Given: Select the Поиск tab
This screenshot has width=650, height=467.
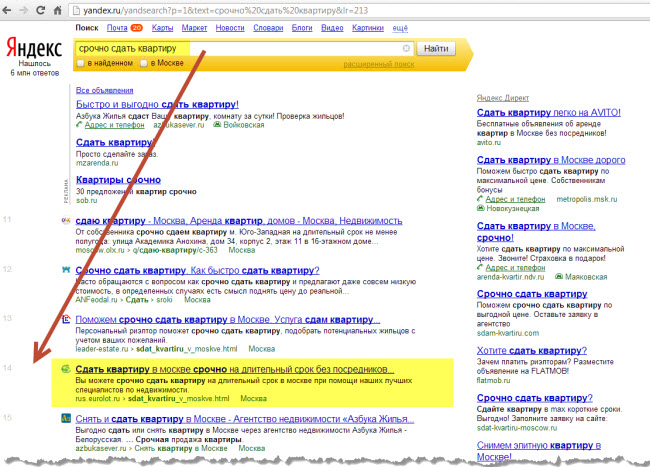Looking at the screenshot, I should [87, 28].
